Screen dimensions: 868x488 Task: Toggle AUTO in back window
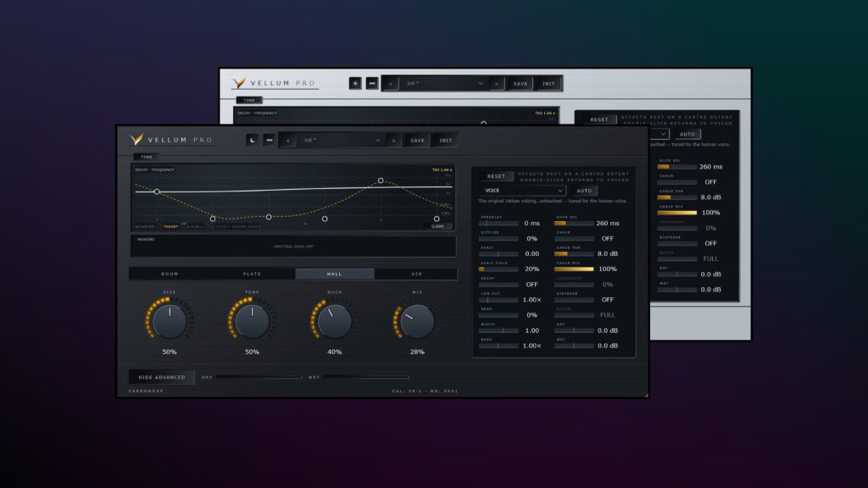coord(687,135)
